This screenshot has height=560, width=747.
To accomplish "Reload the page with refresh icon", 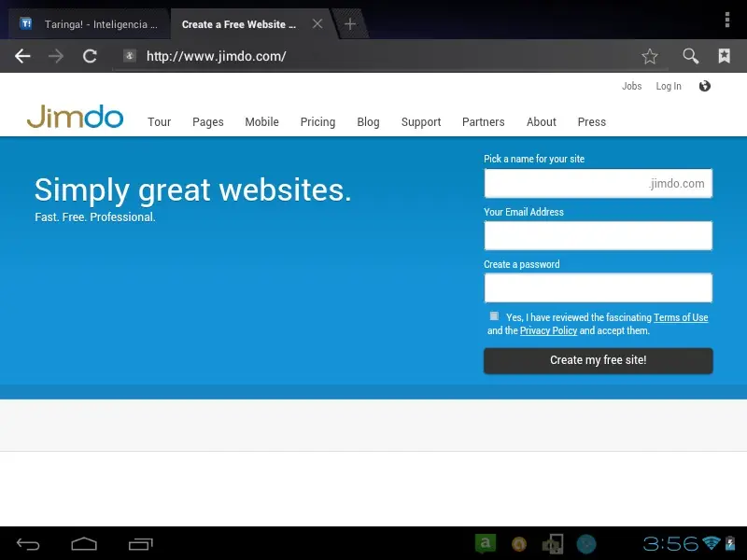I will 90,56.
